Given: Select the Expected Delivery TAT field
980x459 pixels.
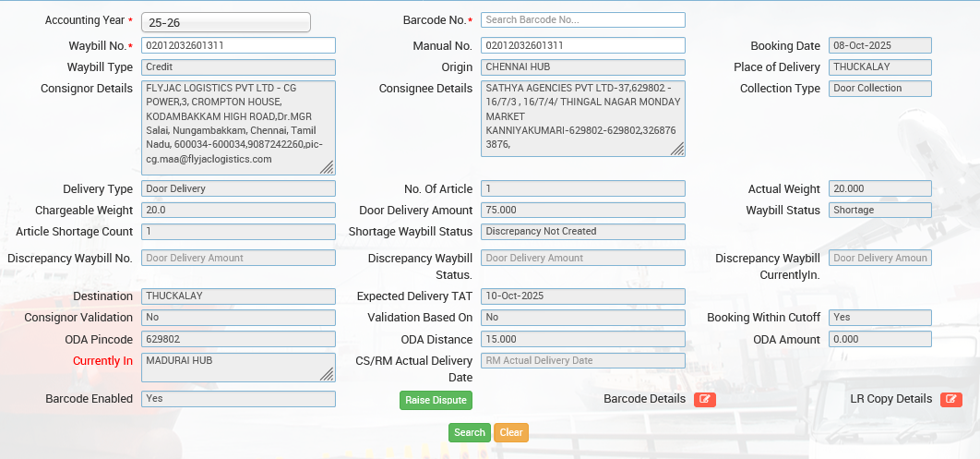Looking at the screenshot, I should [x=582, y=296].
